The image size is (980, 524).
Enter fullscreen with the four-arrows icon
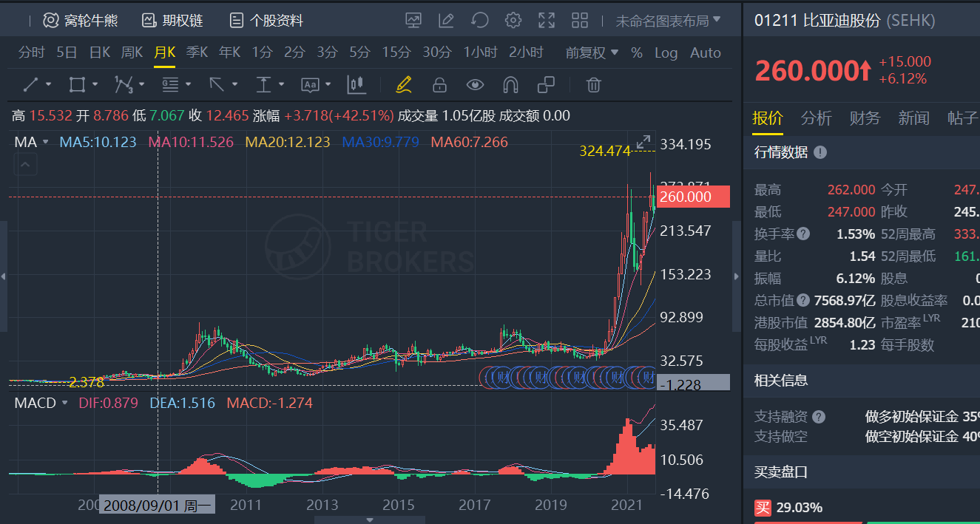coord(547,21)
